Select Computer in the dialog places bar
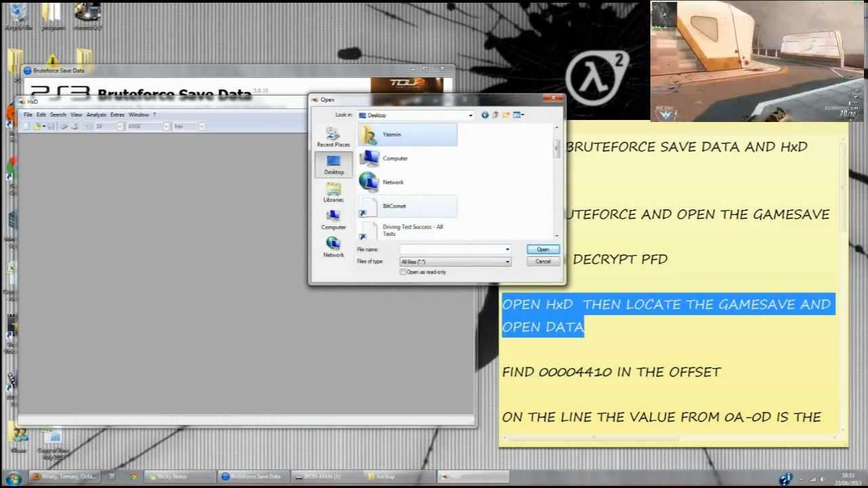 coord(333,220)
